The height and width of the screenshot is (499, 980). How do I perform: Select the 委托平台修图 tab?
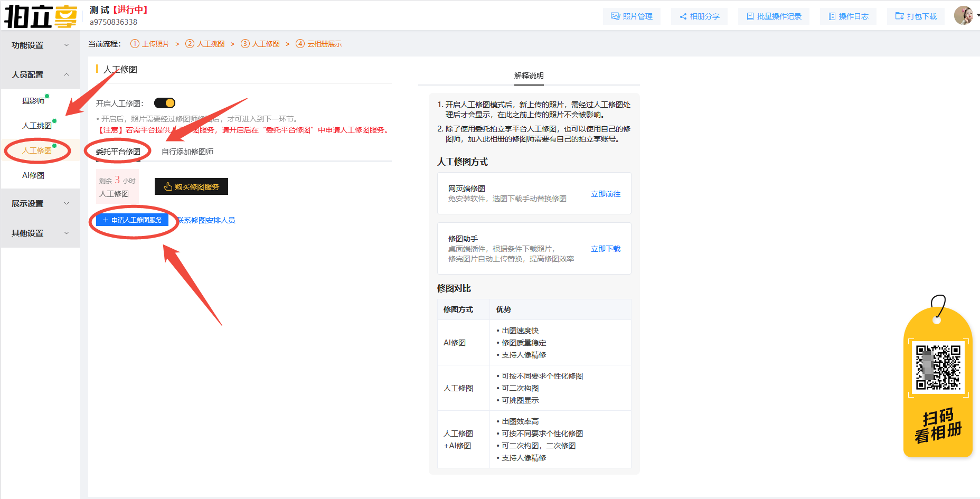click(118, 152)
